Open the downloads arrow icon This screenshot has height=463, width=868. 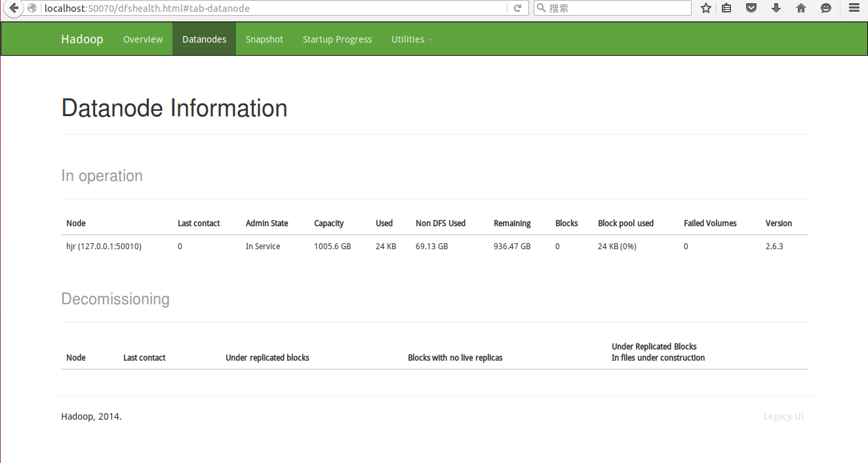776,9
